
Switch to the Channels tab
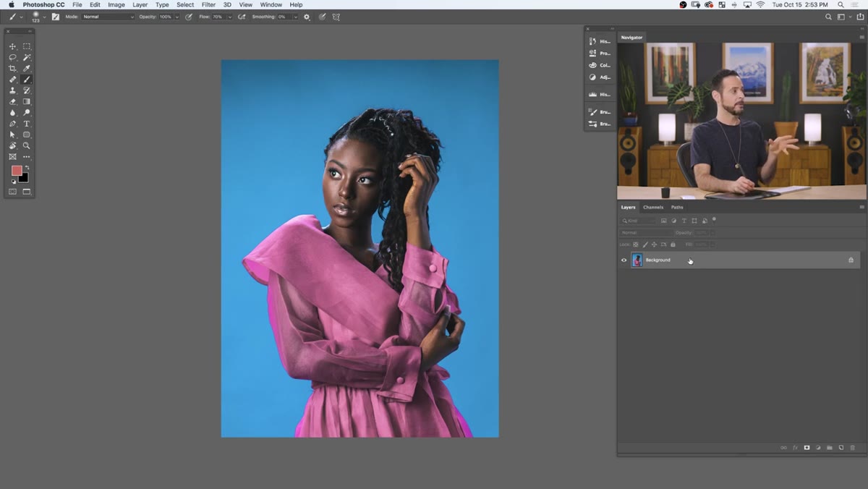tap(653, 208)
